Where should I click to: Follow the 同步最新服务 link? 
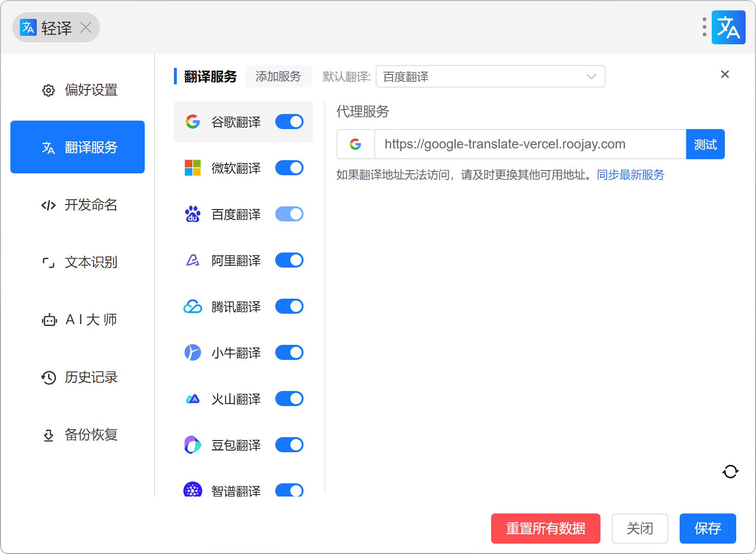pyautogui.click(x=630, y=175)
